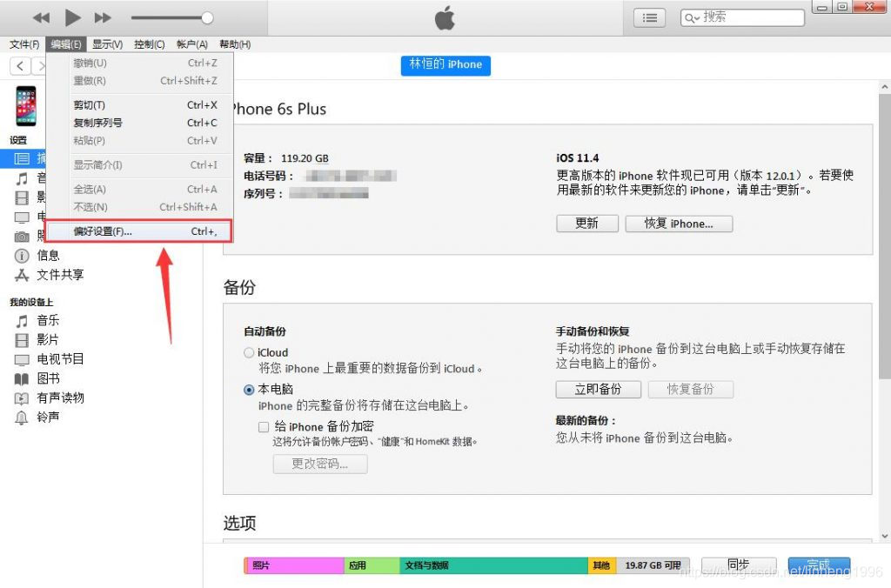Click the fast-forward playback button
The height and width of the screenshot is (588, 891).
[x=103, y=18]
